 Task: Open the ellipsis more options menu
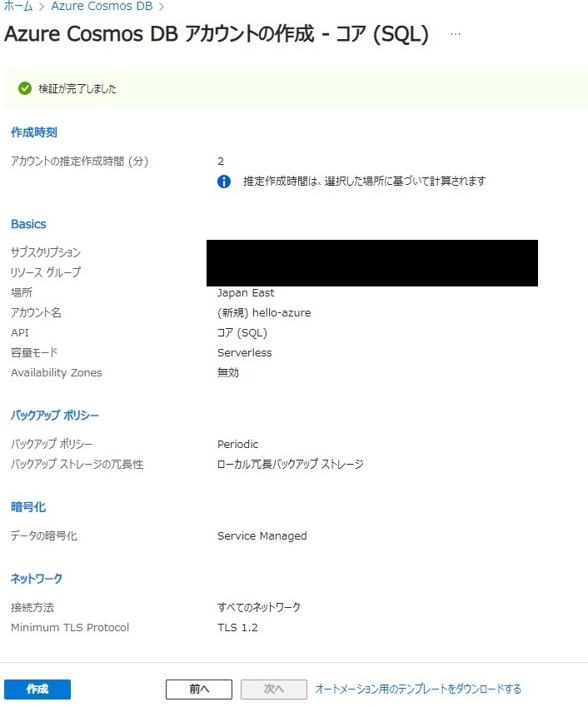tap(456, 34)
